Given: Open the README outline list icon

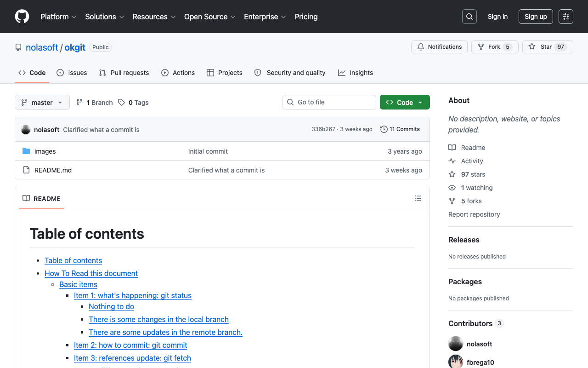Looking at the screenshot, I should coord(418,198).
